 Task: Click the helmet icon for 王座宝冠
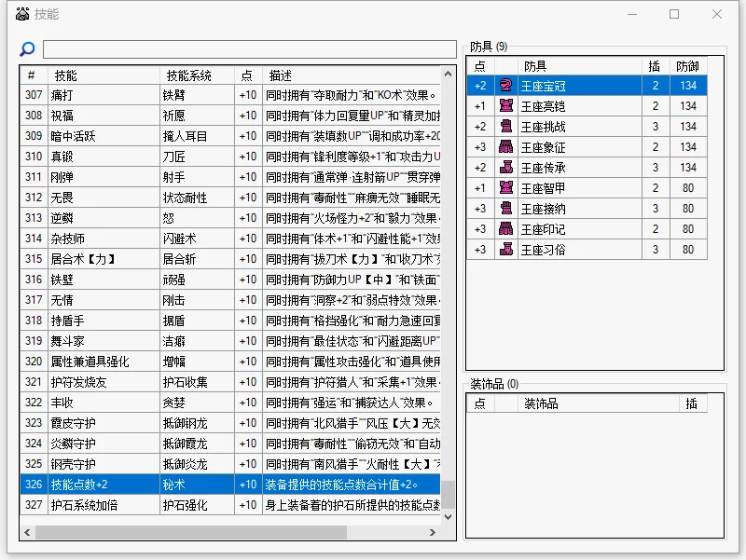click(x=505, y=86)
